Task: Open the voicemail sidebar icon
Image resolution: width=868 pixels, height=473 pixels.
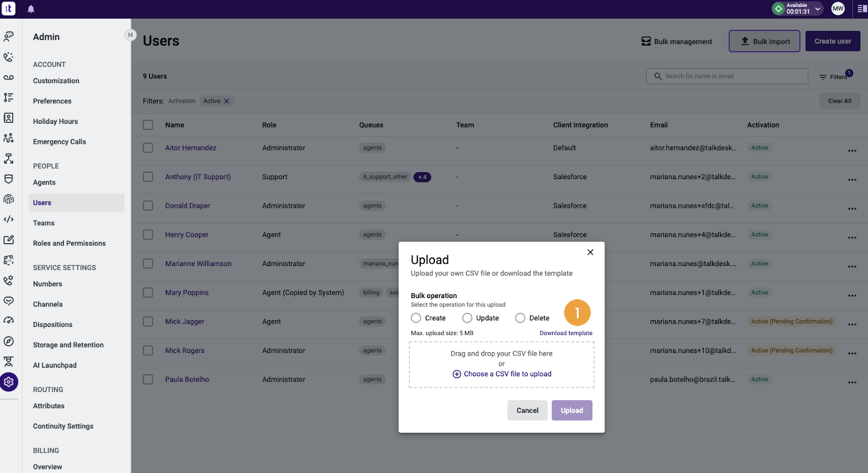Action: click(x=9, y=77)
